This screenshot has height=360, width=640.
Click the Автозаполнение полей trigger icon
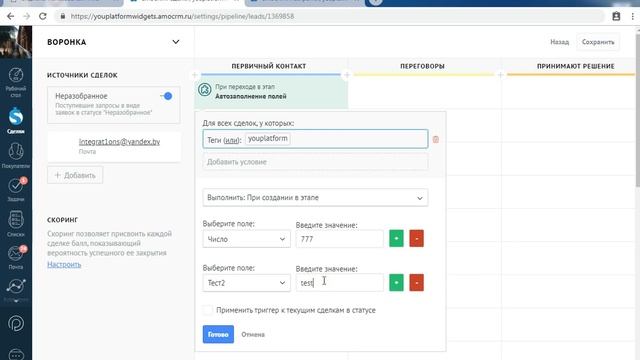(x=204, y=89)
